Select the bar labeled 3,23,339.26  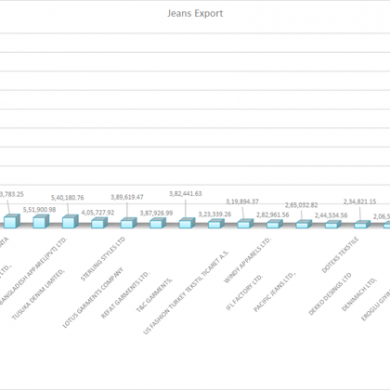point(216,224)
